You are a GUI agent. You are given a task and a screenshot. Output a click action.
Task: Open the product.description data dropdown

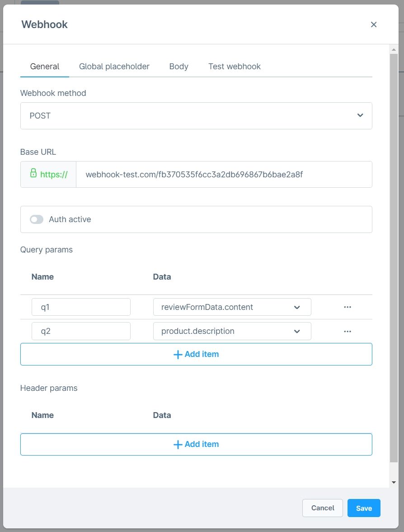click(x=232, y=331)
